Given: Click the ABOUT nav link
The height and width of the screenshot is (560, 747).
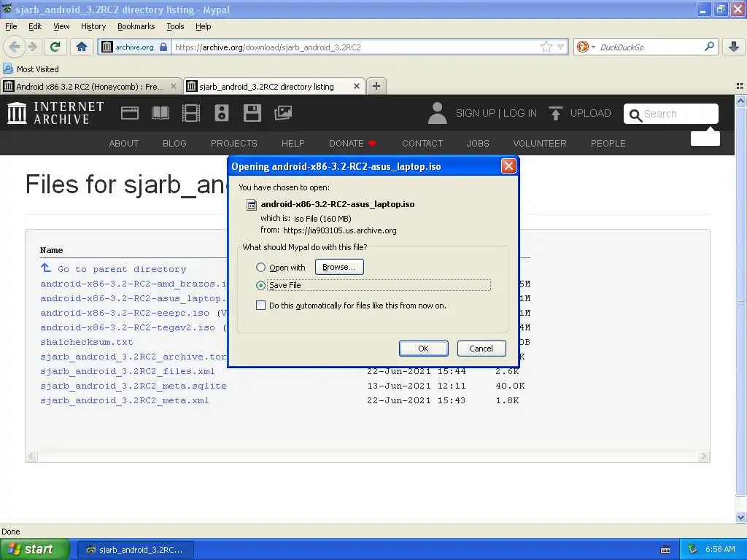Looking at the screenshot, I should (x=124, y=144).
